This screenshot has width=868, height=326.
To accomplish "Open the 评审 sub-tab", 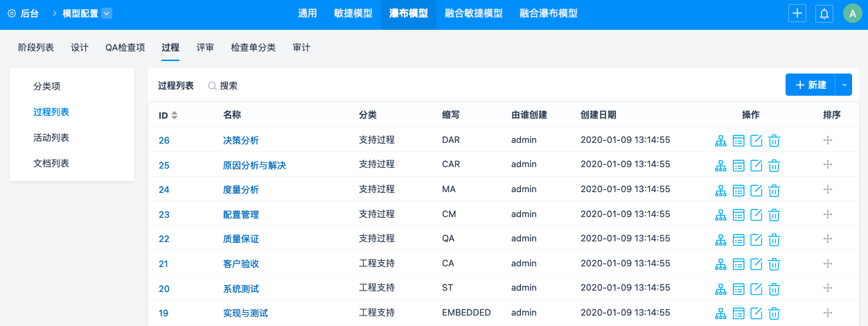I will (x=205, y=48).
